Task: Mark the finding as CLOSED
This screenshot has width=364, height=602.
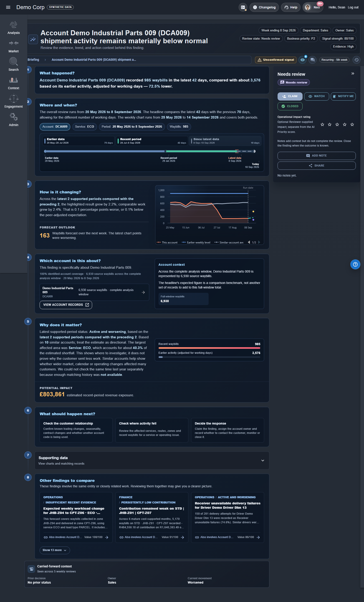Action: (290, 106)
